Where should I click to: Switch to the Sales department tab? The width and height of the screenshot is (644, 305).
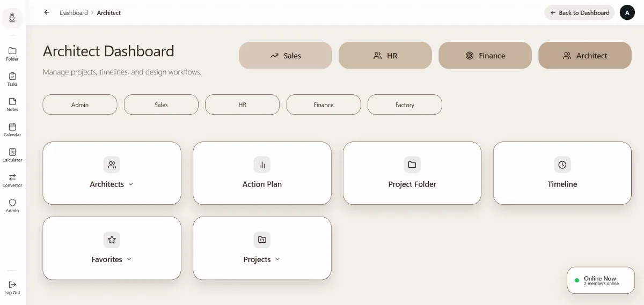point(286,55)
